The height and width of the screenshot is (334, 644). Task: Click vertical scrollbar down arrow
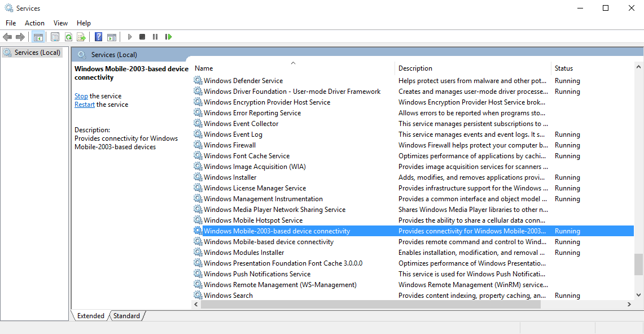(639, 295)
